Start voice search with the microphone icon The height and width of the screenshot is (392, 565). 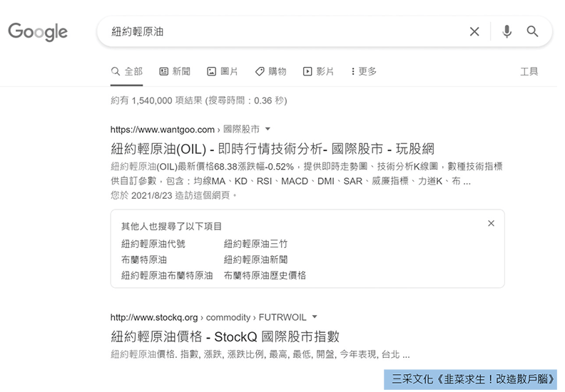tap(507, 31)
